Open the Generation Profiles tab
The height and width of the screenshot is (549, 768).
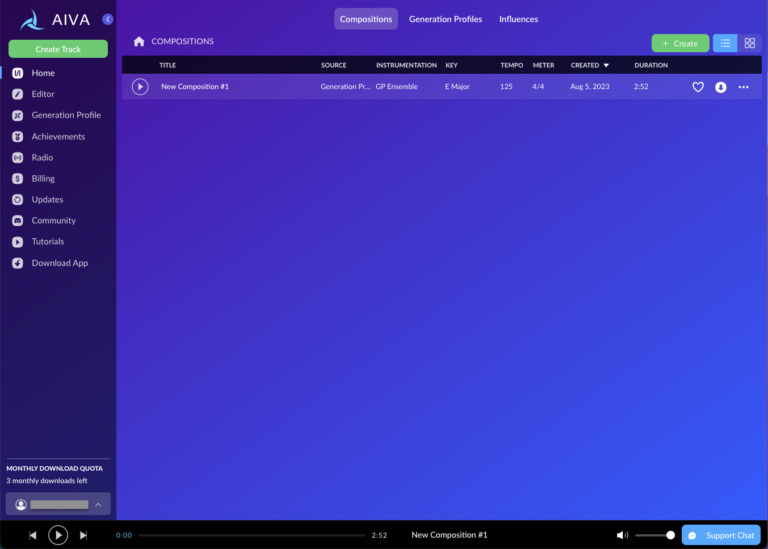click(x=445, y=19)
